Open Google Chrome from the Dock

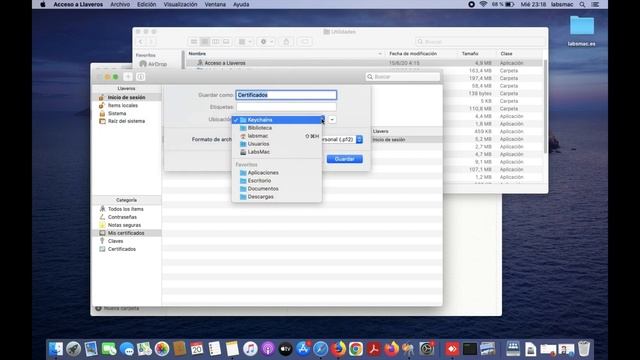356,349
